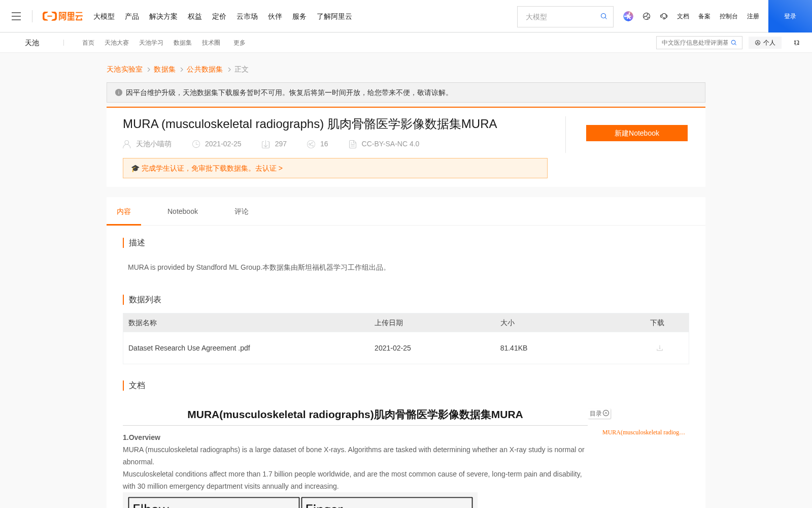Click the 新建Notebook button
Screen dimensions: 812x508
[637, 133]
